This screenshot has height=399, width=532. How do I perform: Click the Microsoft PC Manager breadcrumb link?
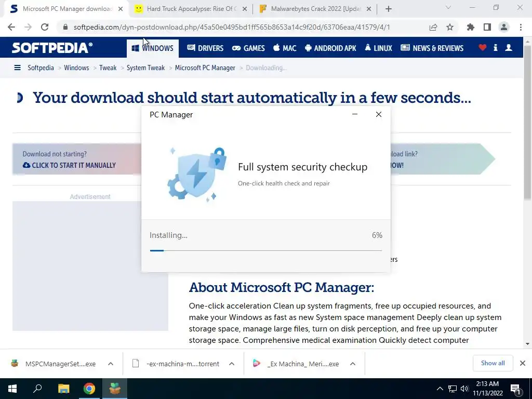(205, 68)
